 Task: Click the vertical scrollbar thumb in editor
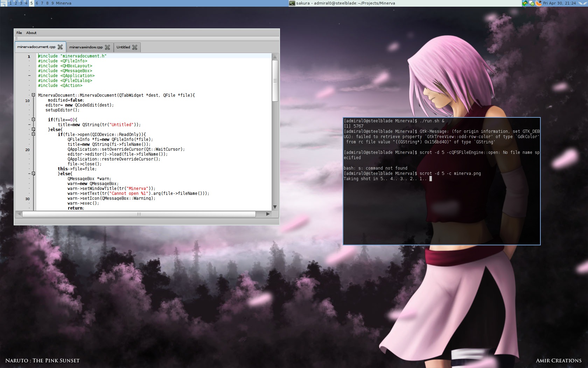(x=275, y=81)
